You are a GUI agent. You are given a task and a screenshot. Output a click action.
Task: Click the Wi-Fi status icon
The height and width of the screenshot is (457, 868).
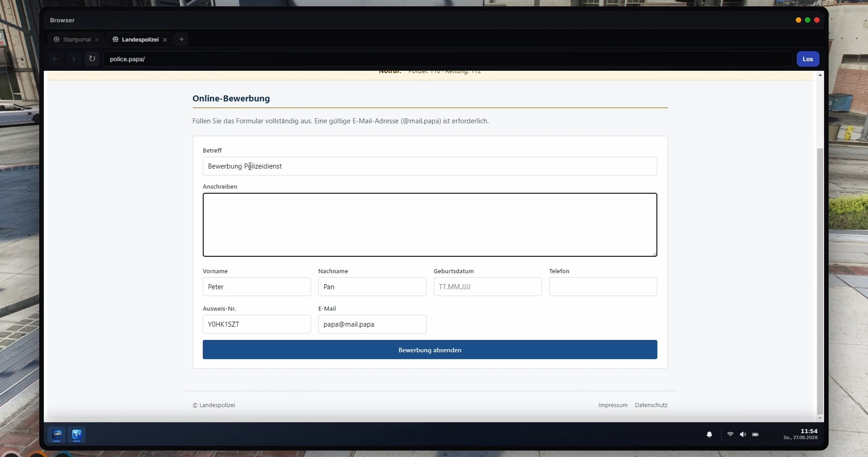click(x=730, y=435)
